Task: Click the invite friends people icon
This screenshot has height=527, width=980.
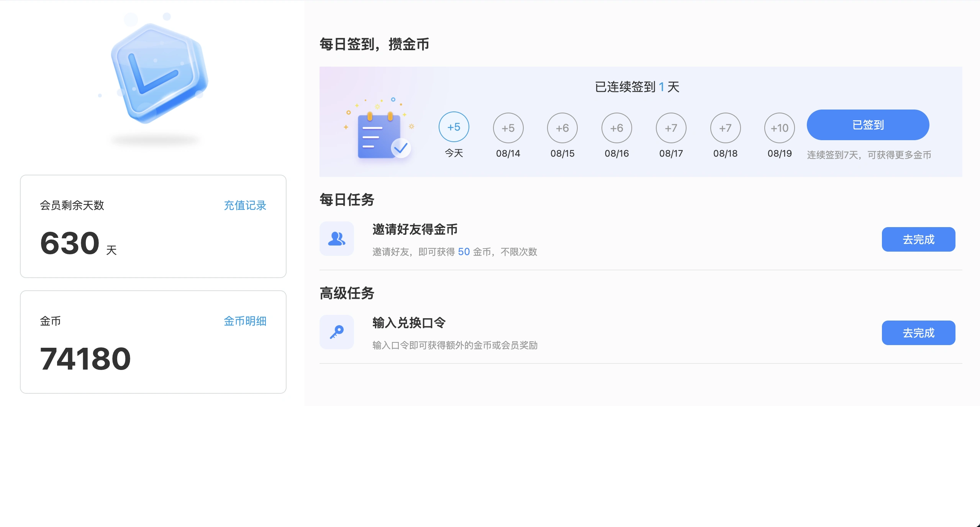Action: coord(336,238)
